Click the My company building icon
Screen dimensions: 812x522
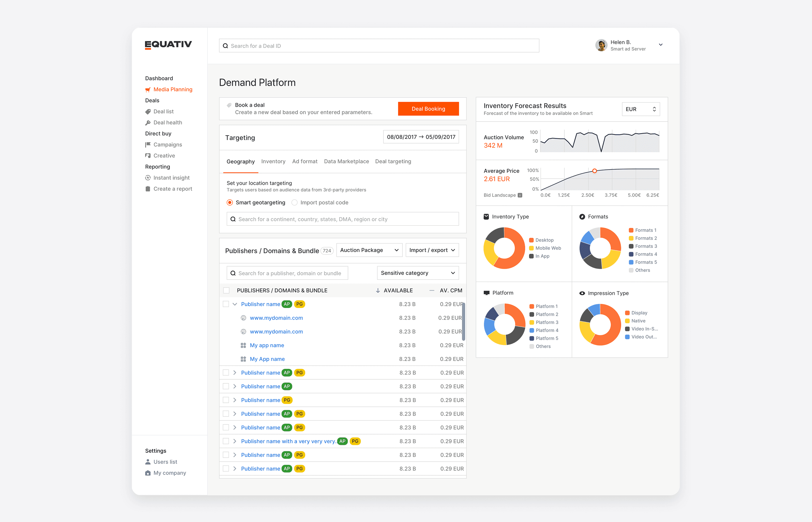tap(148, 473)
